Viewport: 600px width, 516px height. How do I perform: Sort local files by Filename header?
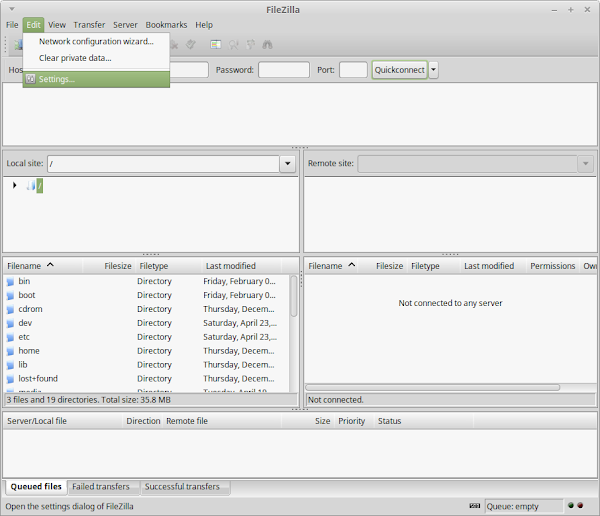(43, 266)
